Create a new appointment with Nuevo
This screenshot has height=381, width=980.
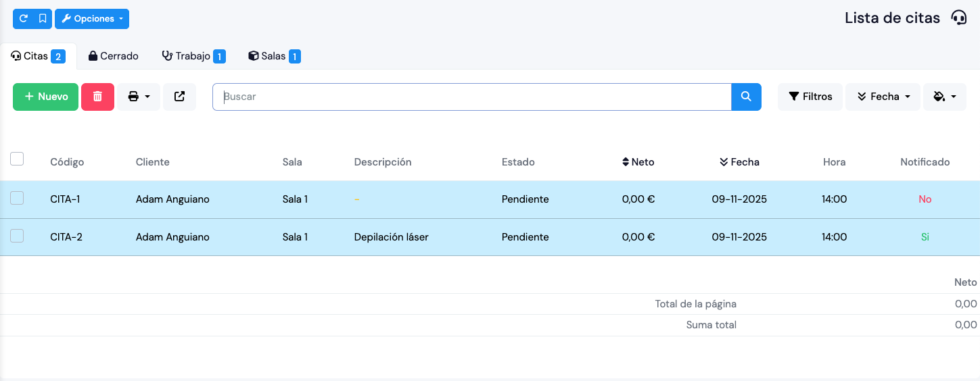click(x=46, y=97)
